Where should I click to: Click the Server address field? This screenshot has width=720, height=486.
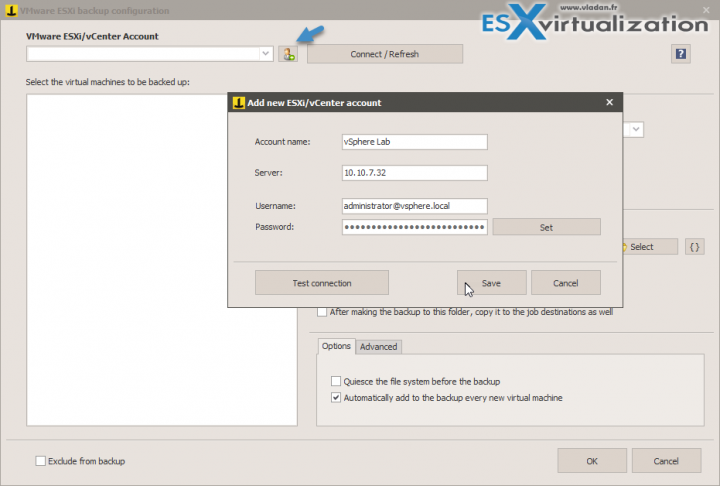coord(414,173)
